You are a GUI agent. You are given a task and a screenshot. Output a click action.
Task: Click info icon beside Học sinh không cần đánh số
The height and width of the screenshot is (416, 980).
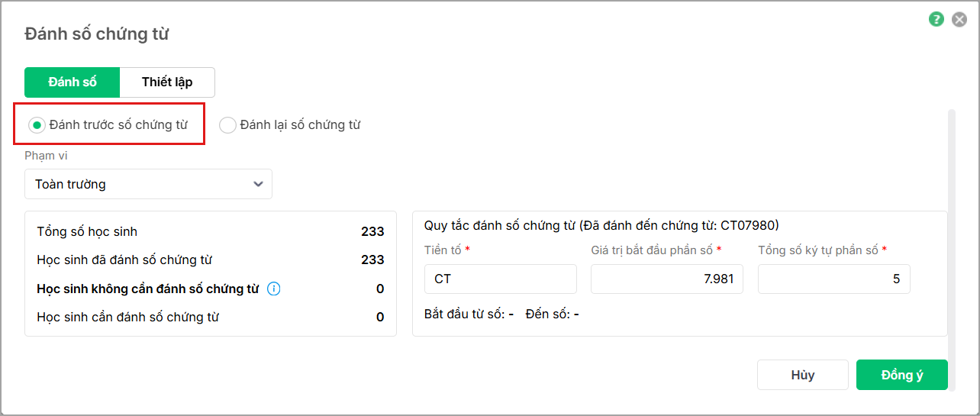point(274,289)
